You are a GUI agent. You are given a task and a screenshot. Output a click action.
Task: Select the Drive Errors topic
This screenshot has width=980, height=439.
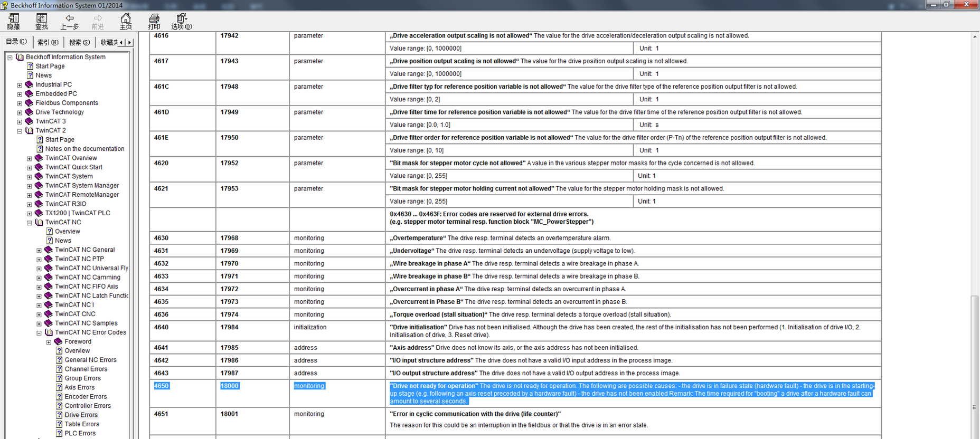(81, 415)
